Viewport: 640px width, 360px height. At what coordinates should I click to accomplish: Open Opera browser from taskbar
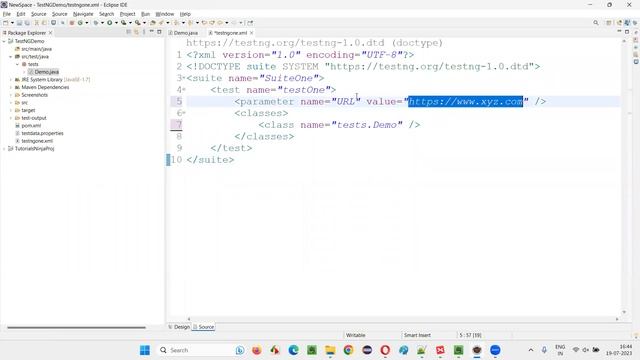385,350
